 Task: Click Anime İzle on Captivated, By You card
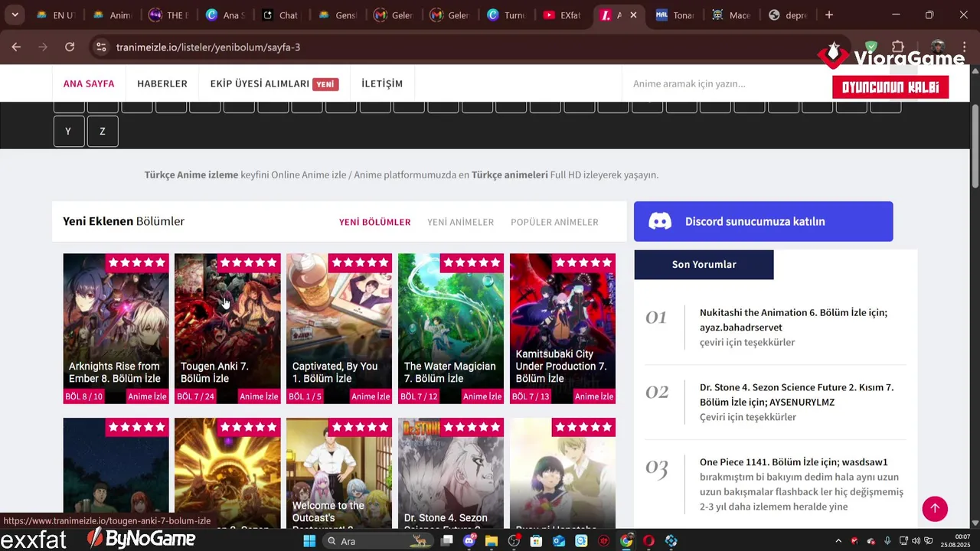(x=371, y=396)
